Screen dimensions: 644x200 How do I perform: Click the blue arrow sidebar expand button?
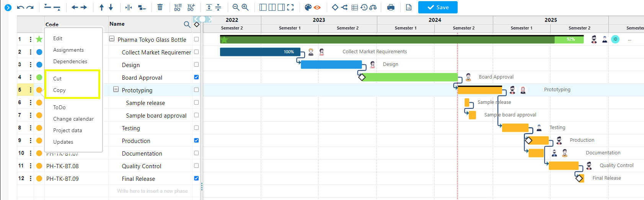tap(8, 7)
